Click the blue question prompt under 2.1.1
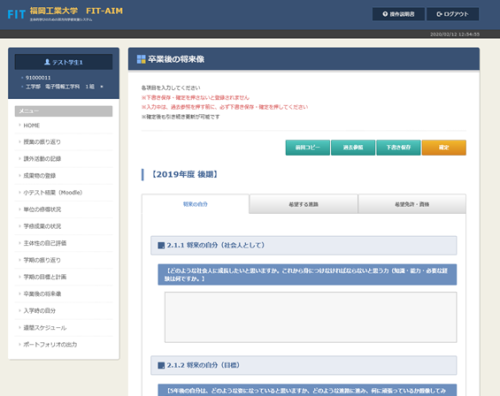The height and width of the screenshot is (396, 500). [x=307, y=275]
